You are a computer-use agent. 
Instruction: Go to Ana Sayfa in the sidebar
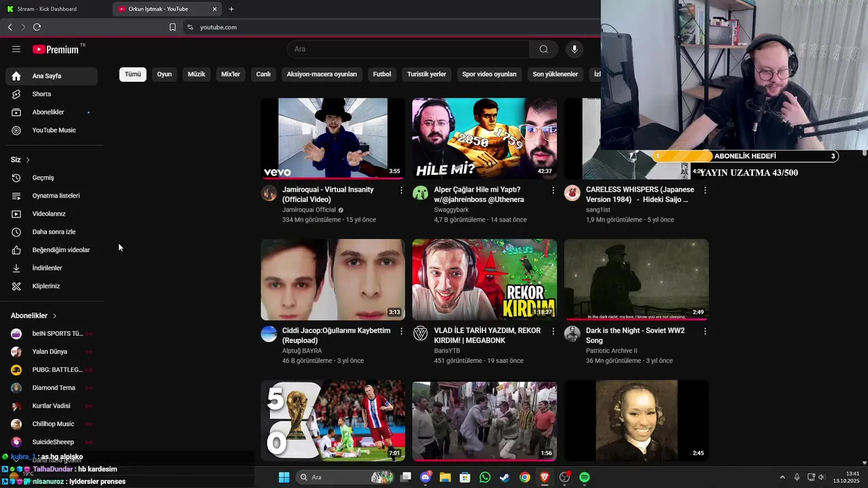pos(52,76)
